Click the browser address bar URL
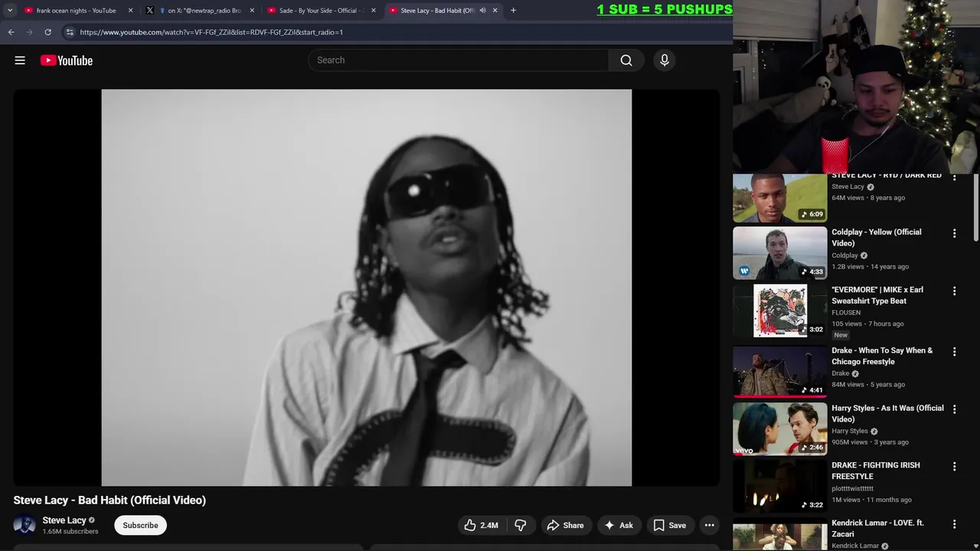The width and height of the screenshot is (980, 551). pyautogui.click(x=211, y=32)
